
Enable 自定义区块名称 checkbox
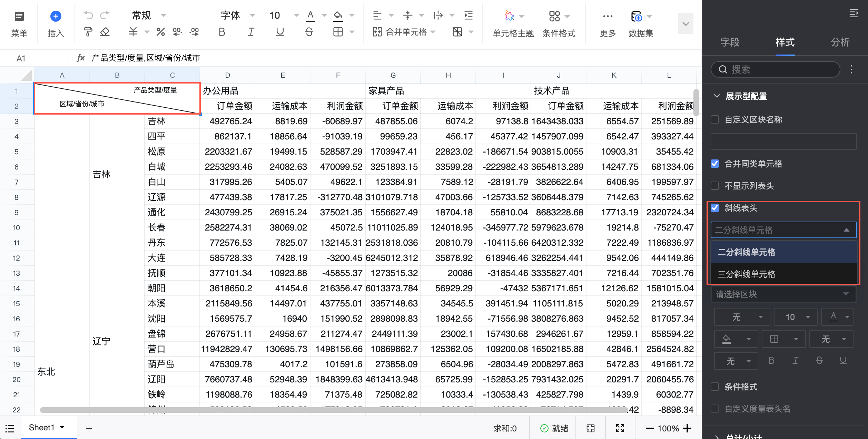(x=715, y=119)
